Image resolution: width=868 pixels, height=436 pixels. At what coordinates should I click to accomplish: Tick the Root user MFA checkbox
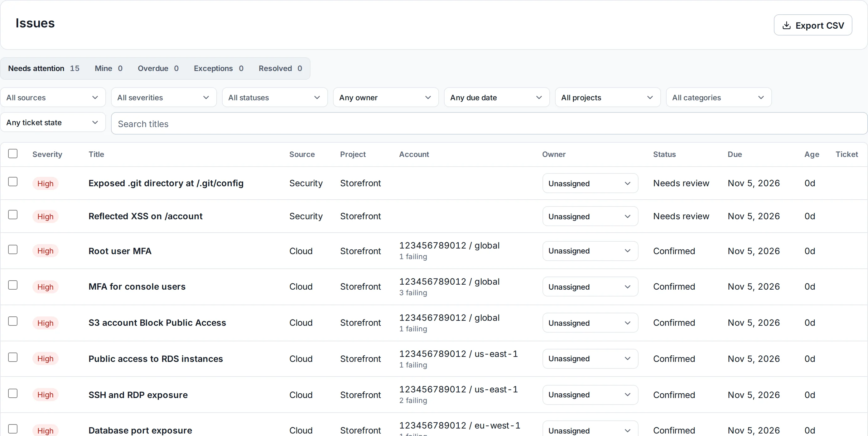click(x=13, y=249)
